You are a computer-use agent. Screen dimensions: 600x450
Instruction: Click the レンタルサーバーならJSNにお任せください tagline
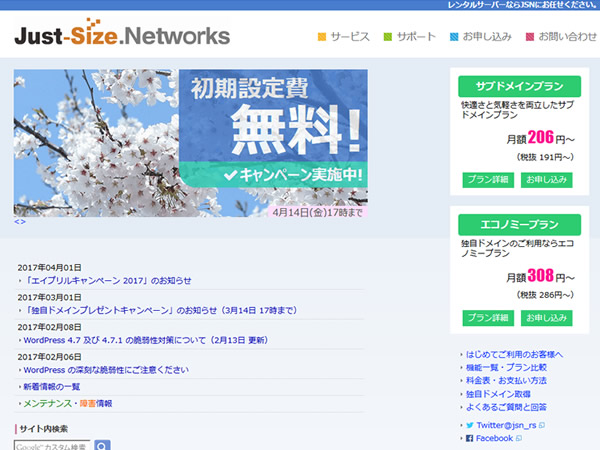pos(522,5)
